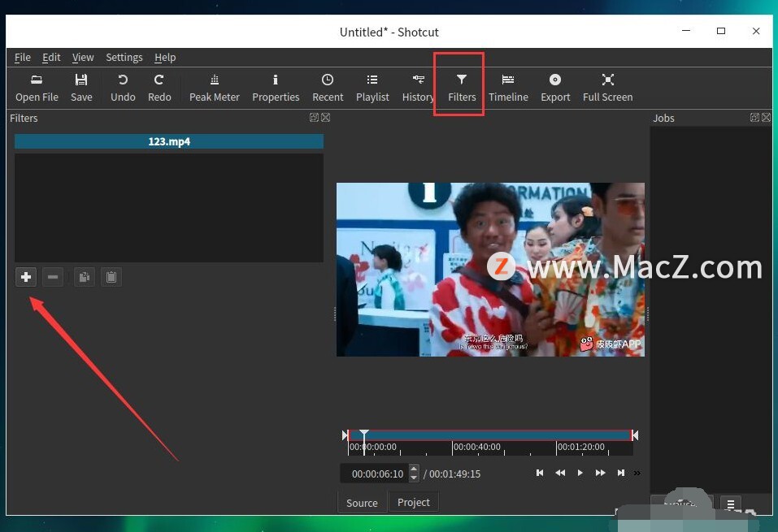Close the Filters panel
This screenshot has width=778, height=532.
(x=325, y=118)
